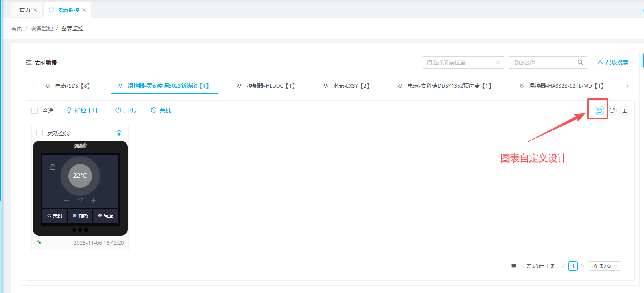Viewport: 644px width, 293px height.
Task: Switch to the 电表-SDS【8】 tab
Action: (68, 86)
